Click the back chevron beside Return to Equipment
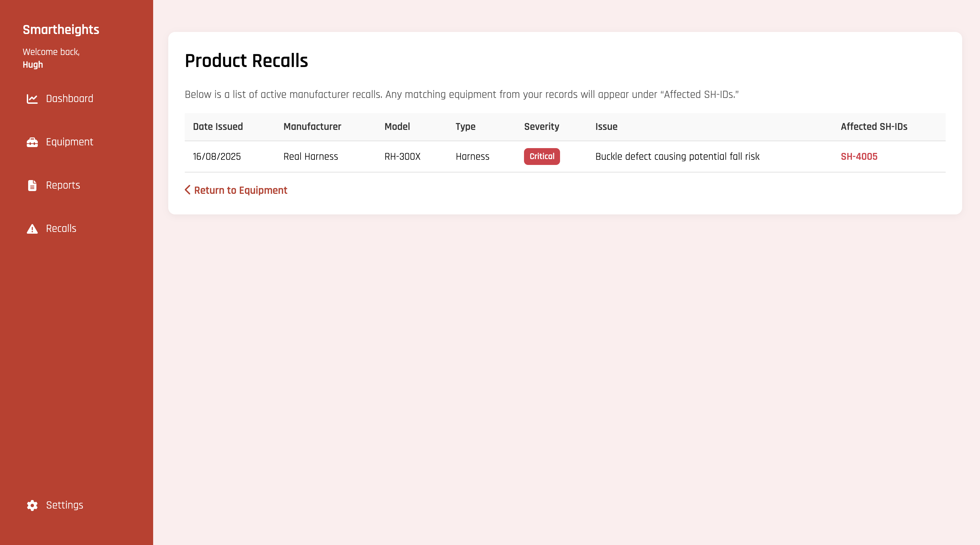Screen dimensions: 980x545 [x=187, y=190]
